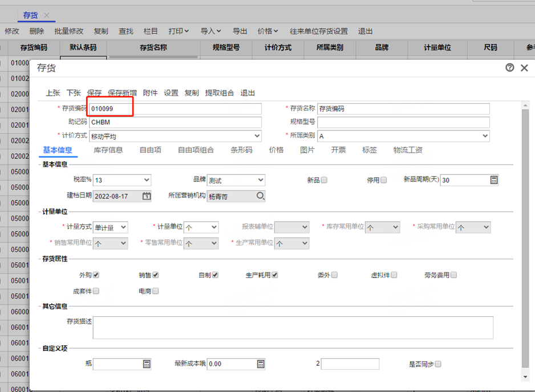This screenshot has height=392, width=535.
Task: Expand the 计价方式 dropdown
Action: [257, 136]
